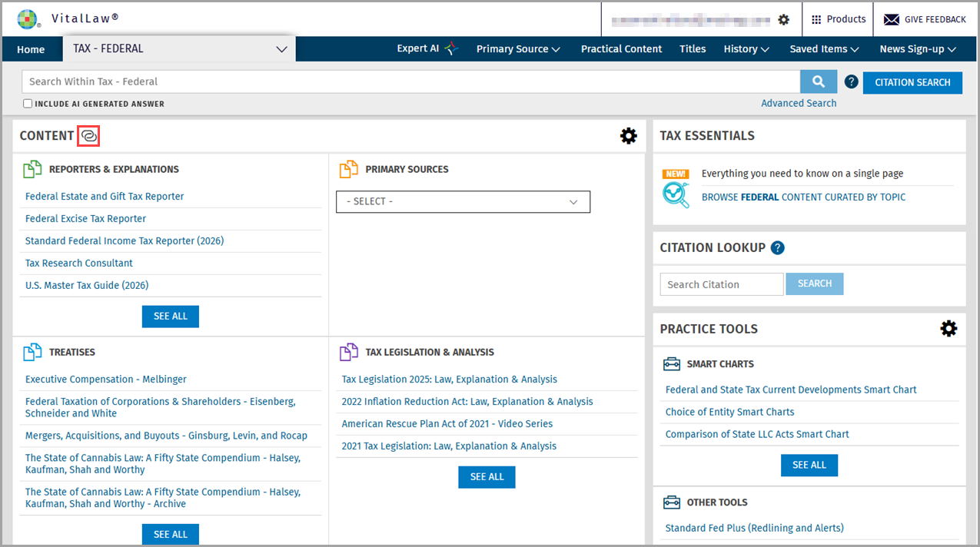This screenshot has height=547, width=980.
Task: Expand the Saved Items menu
Action: (824, 49)
